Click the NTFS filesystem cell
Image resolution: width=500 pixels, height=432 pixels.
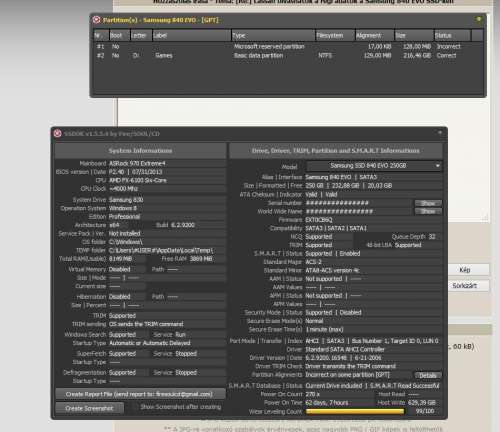[325, 56]
